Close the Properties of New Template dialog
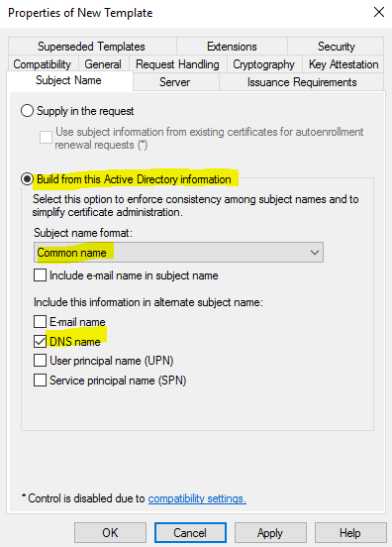The image size is (392, 547). point(379,12)
